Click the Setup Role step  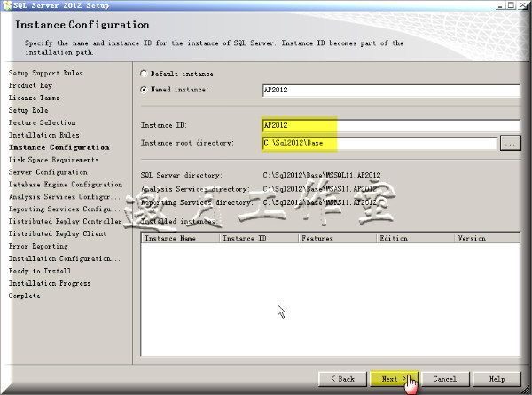[28, 110]
